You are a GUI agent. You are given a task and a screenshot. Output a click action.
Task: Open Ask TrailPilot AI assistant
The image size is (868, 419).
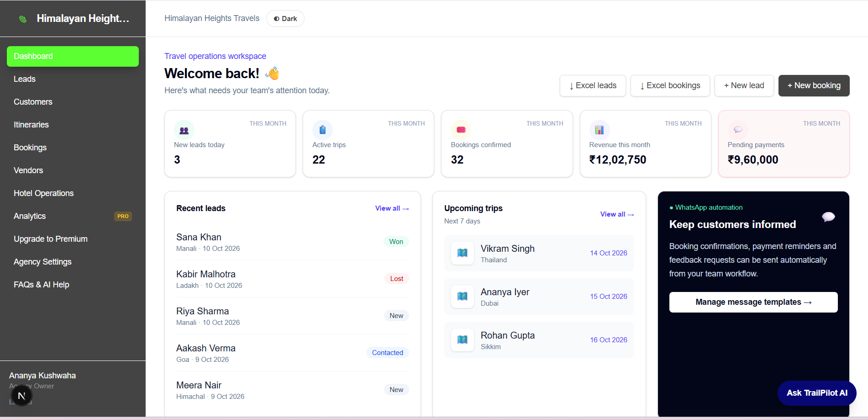tap(817, 393)
